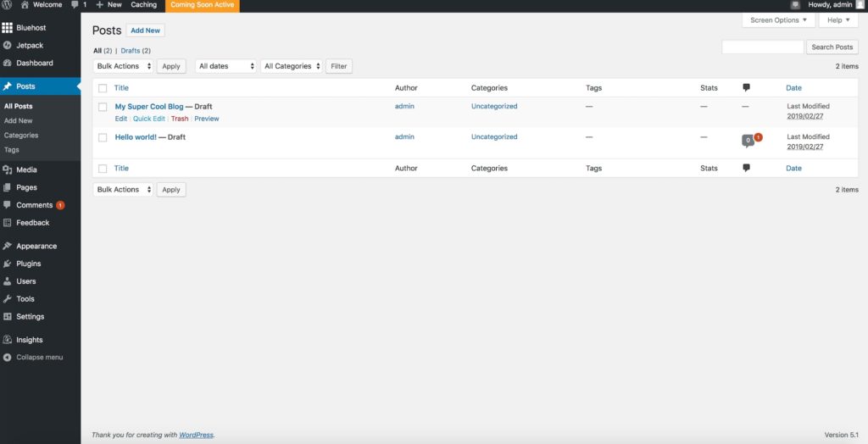Click the top Apply button
The image size is (868, 444).
coord(171,66)
